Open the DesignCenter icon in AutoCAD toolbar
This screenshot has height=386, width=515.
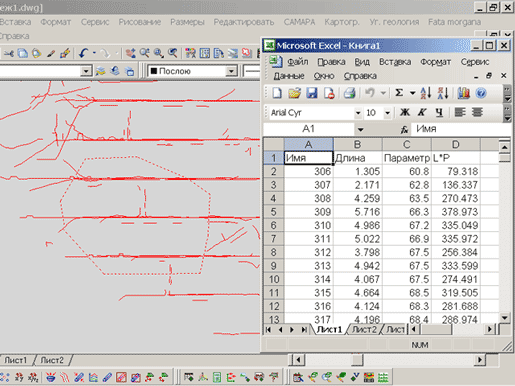[205, 53]
